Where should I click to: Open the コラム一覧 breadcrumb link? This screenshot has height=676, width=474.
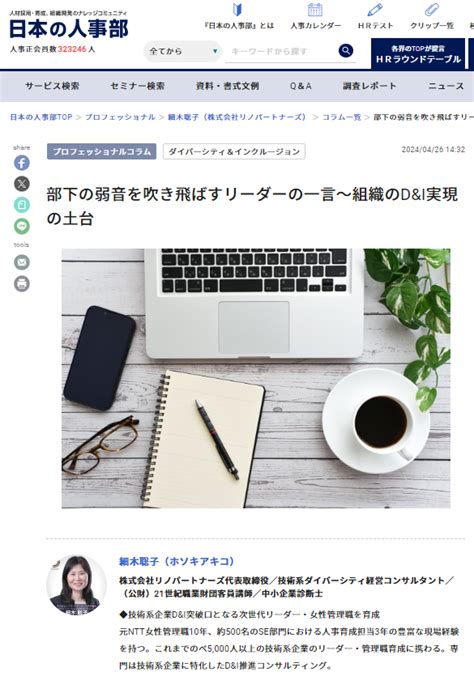pyautogui.click(x=342, y=117)
